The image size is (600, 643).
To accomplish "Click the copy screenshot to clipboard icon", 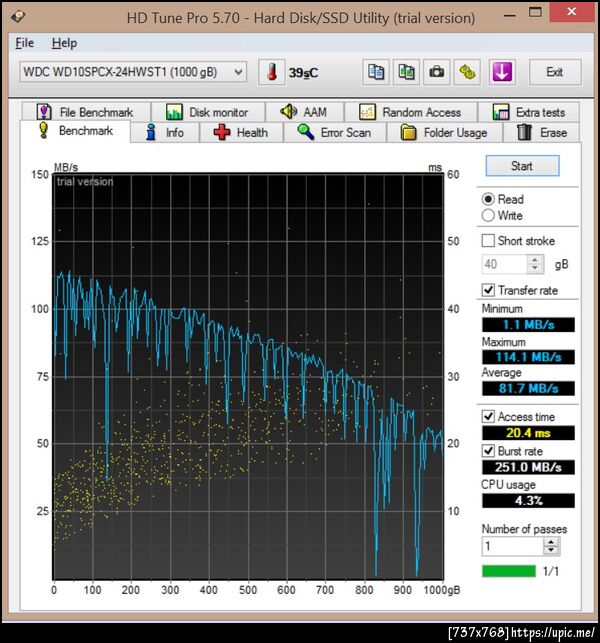I will (407, 72).
